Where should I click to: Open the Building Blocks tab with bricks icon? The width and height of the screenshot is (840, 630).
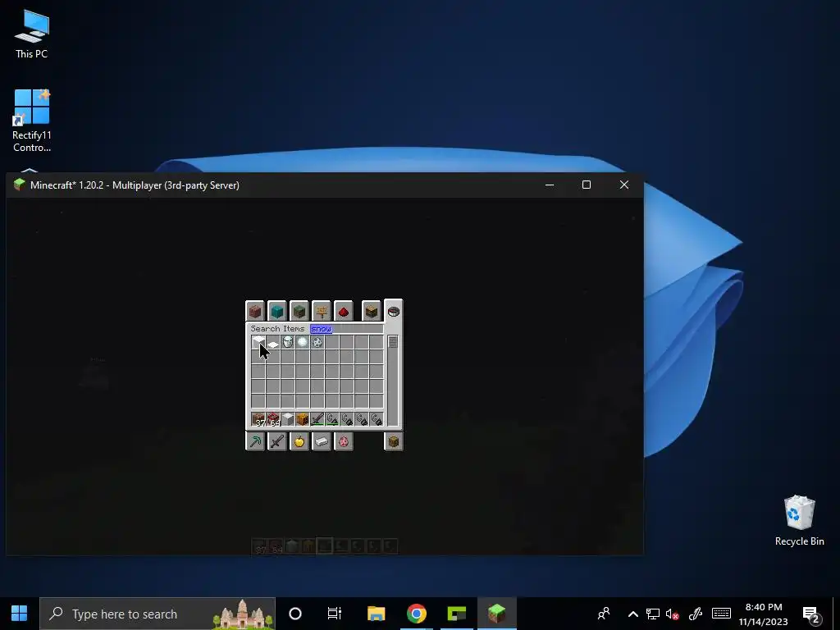[x=255, y=311]
